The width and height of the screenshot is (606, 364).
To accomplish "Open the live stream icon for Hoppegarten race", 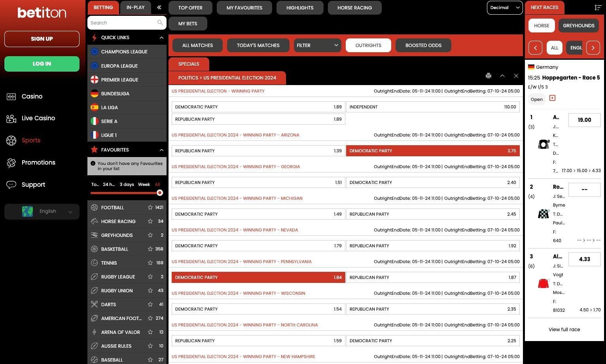I will coord(552,98).
